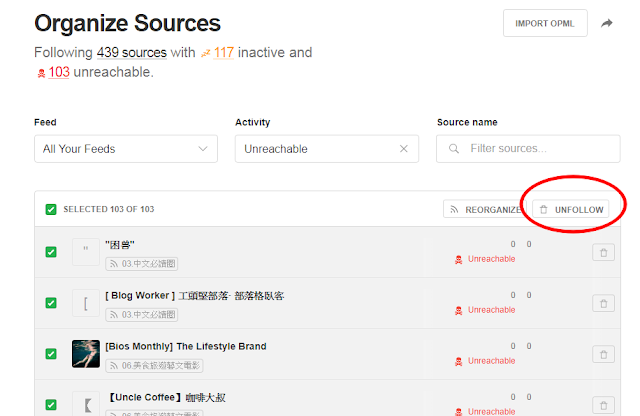This screenshot has width=640, height=416.
Task: Delete the "困兽" source with trash icon
Action: [x=603, y=252]
